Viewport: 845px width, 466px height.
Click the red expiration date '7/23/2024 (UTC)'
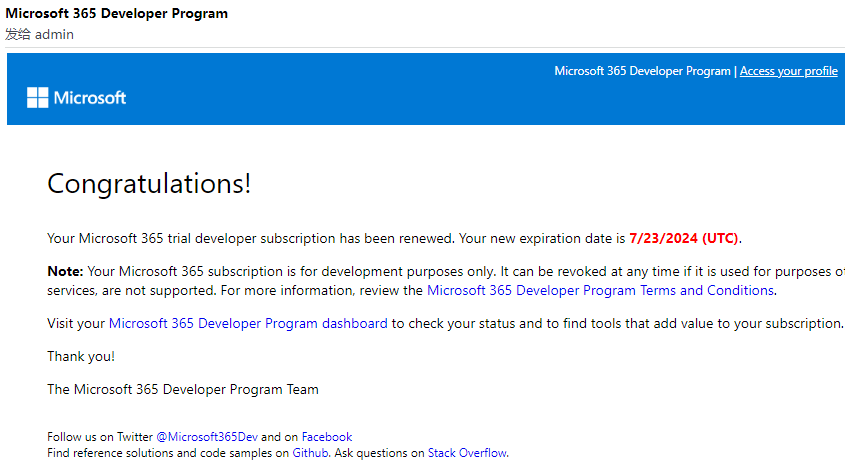click(x=683, y=238)
